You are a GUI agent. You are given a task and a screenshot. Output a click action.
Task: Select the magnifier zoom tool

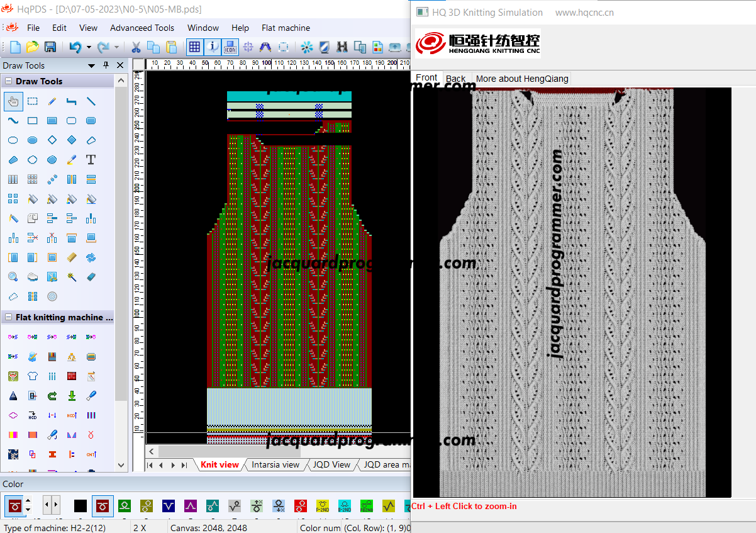coord(13,276)
